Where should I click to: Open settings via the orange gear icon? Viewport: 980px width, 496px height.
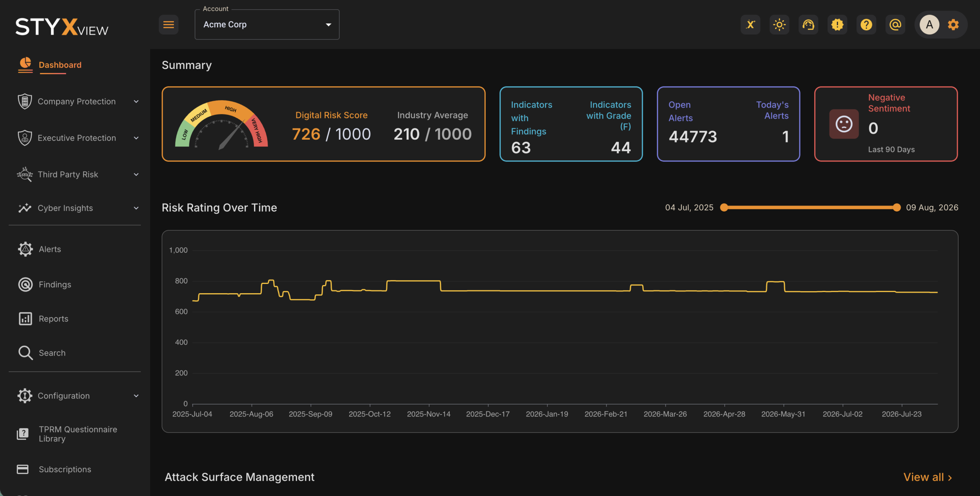pyautogui.click(x=953, y=25)
